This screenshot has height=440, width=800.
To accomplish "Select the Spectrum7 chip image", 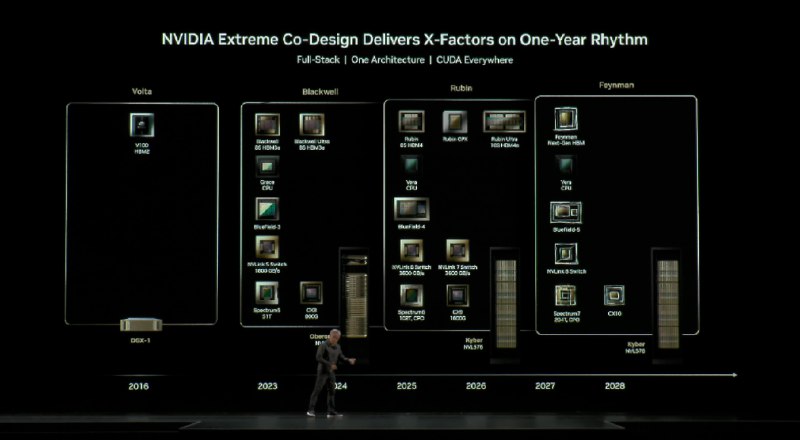I will pos(565,296).
